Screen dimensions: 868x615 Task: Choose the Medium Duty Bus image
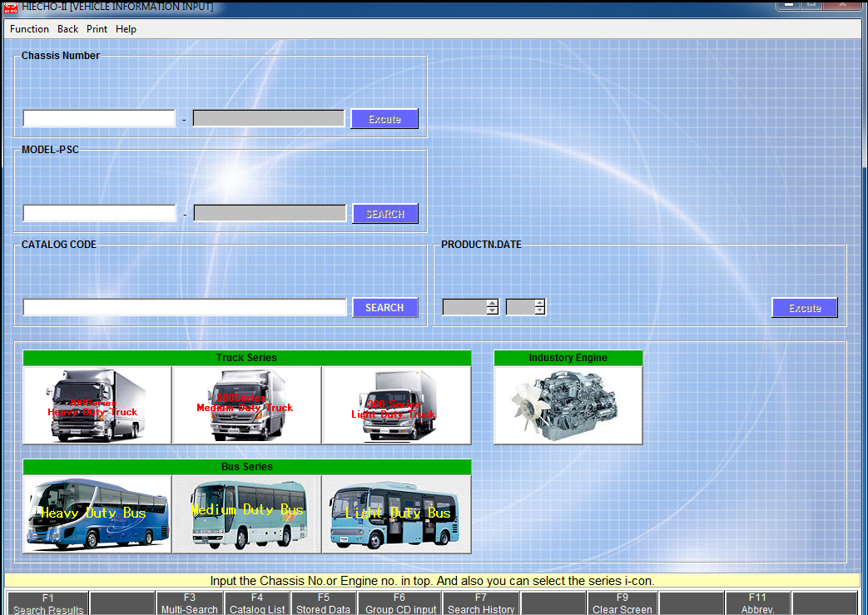(x=246, y=514)
